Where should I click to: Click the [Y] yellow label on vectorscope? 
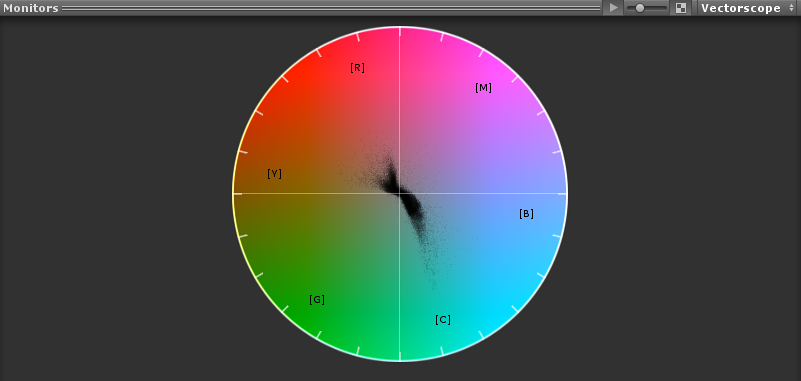point(274,174)
